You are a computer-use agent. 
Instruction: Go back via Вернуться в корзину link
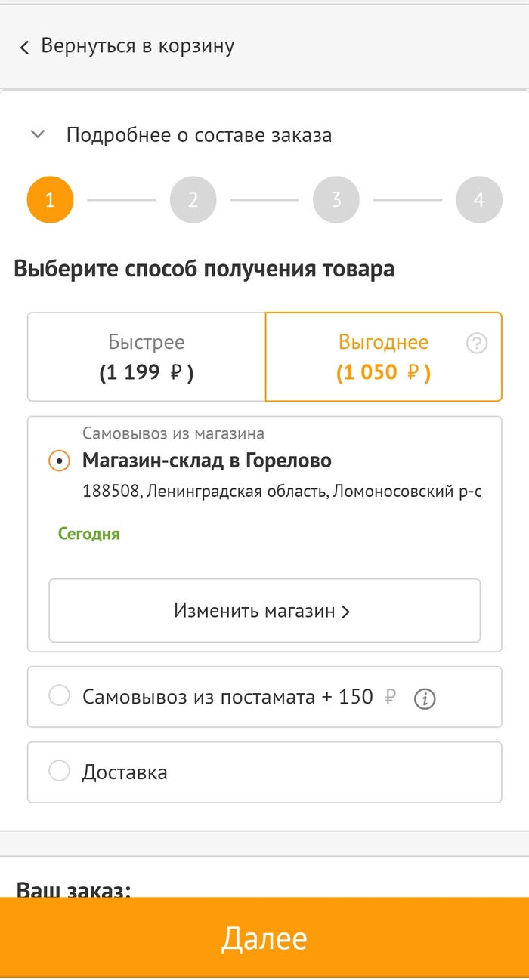coord(138,46)
